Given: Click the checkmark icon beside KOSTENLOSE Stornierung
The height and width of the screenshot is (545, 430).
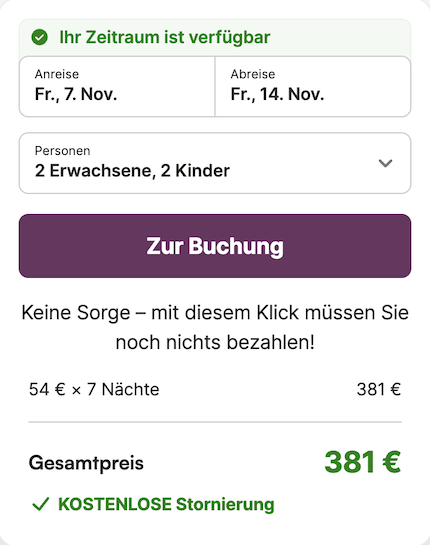Looking at the screenshot, I should tap(41, 504).
